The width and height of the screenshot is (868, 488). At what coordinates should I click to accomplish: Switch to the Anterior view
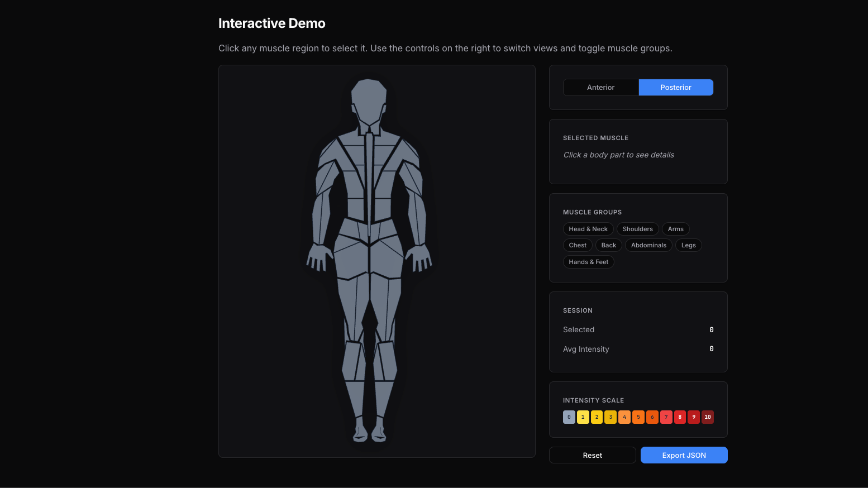click(600, 87)
